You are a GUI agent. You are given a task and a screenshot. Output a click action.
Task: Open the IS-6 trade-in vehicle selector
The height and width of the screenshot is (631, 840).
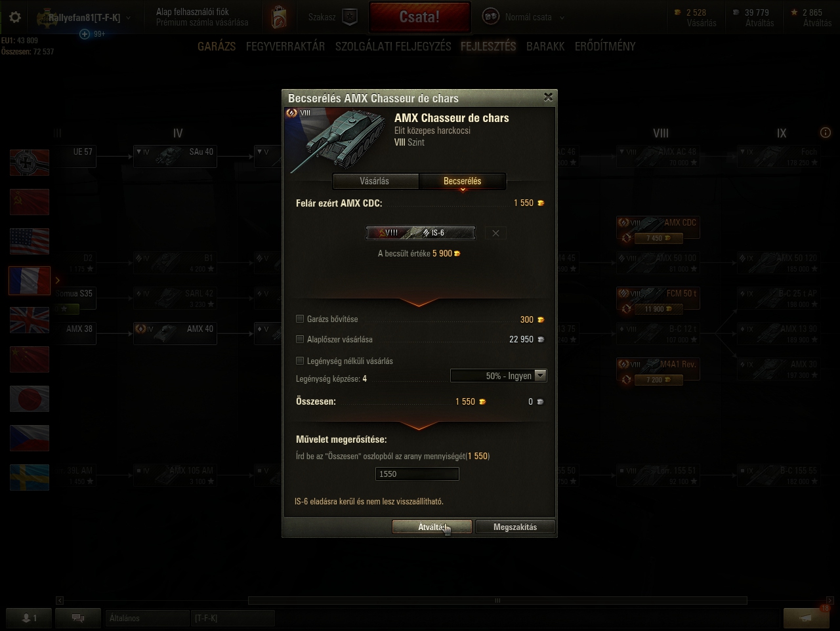pyautogui.click(x=421, y=233)
